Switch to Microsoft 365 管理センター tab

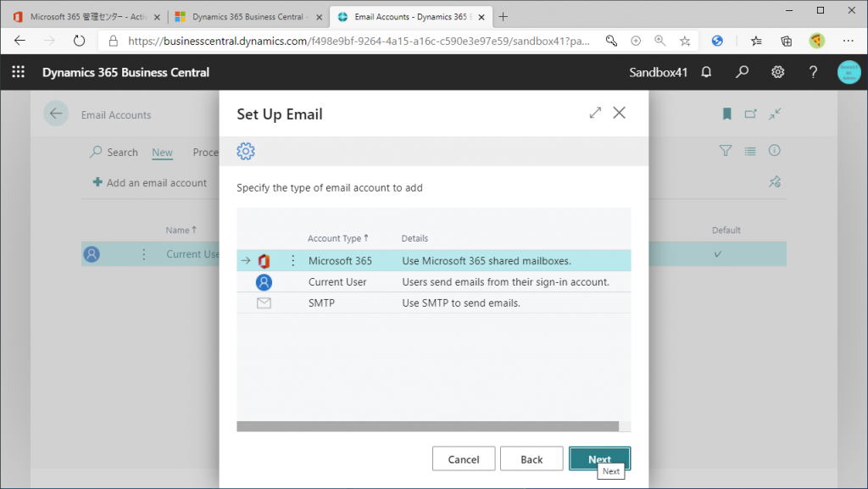point(87,17)
